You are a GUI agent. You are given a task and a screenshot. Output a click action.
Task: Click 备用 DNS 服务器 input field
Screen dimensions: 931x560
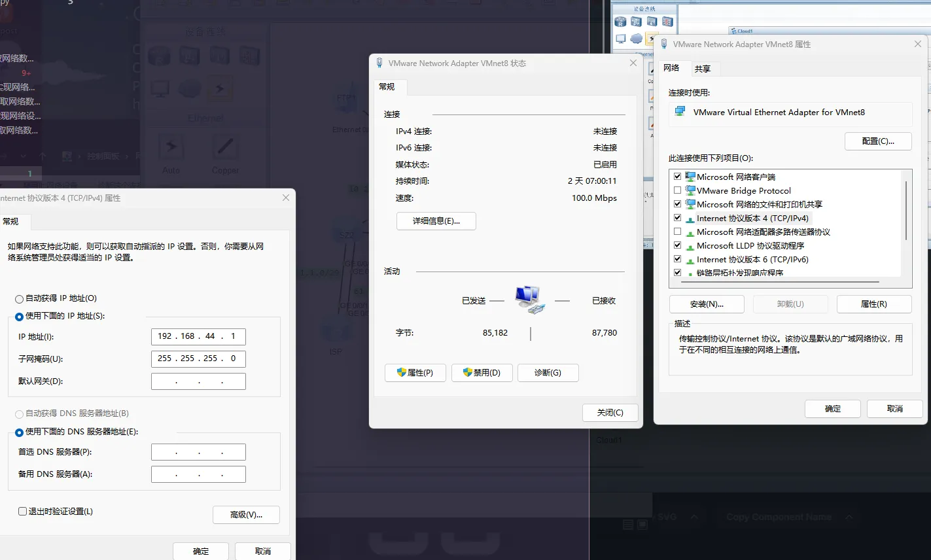pyautogui.click(x=198, y=474)
